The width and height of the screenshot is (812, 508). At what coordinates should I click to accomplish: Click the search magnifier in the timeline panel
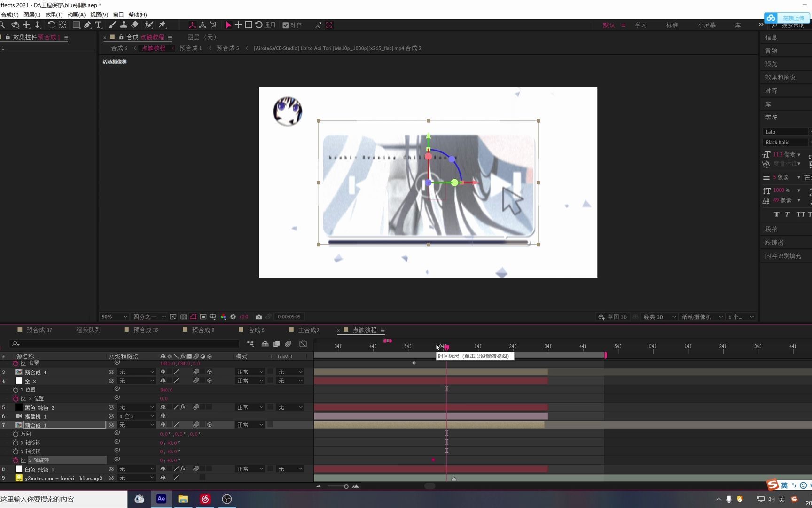coord(15,344)
